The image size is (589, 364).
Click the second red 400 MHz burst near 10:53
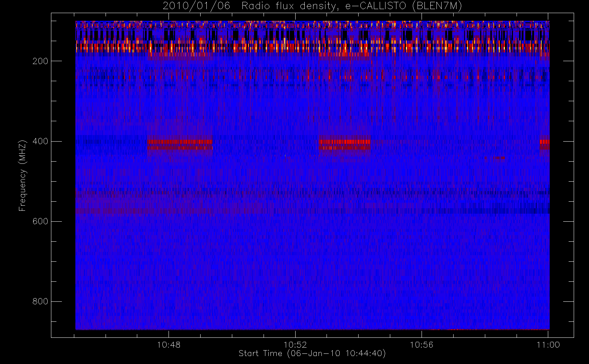[x=344, y=145]
